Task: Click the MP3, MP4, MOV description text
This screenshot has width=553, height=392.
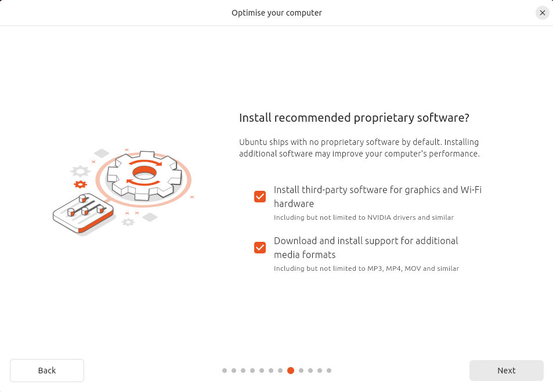Action: (x=366, y=268)
